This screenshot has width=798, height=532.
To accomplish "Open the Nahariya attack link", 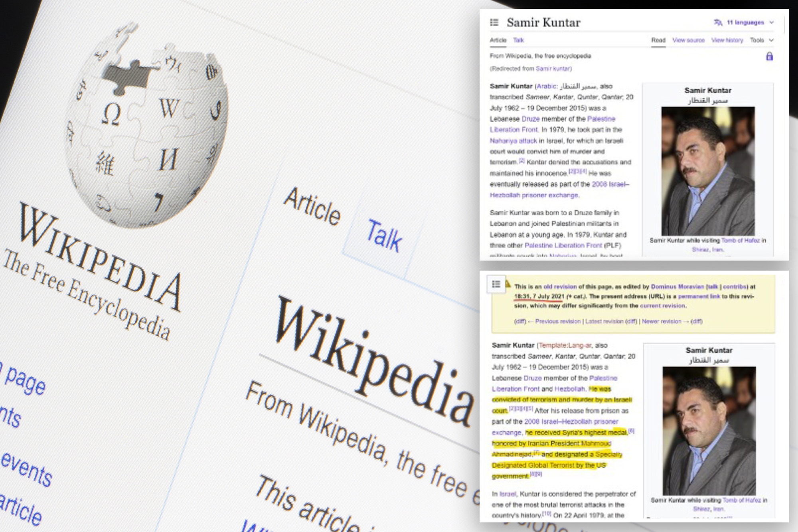I will click(514, 140).
